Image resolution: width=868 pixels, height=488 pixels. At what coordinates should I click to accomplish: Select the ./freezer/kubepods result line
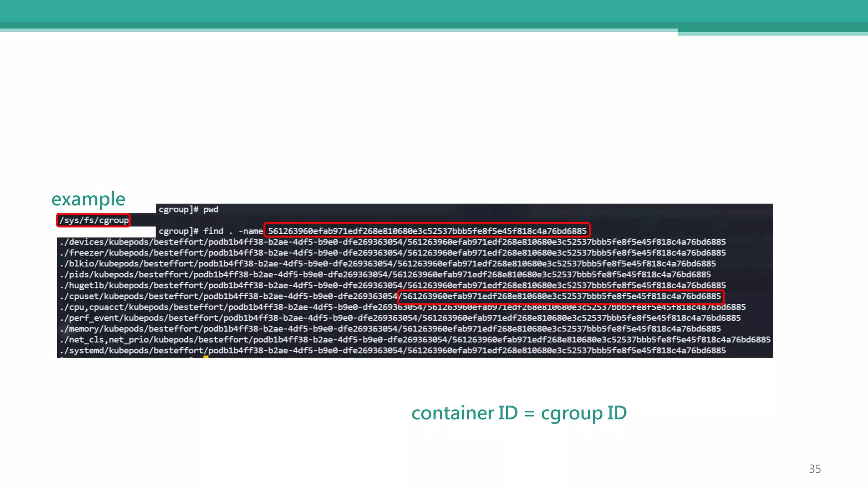click(x=393, y=253)
